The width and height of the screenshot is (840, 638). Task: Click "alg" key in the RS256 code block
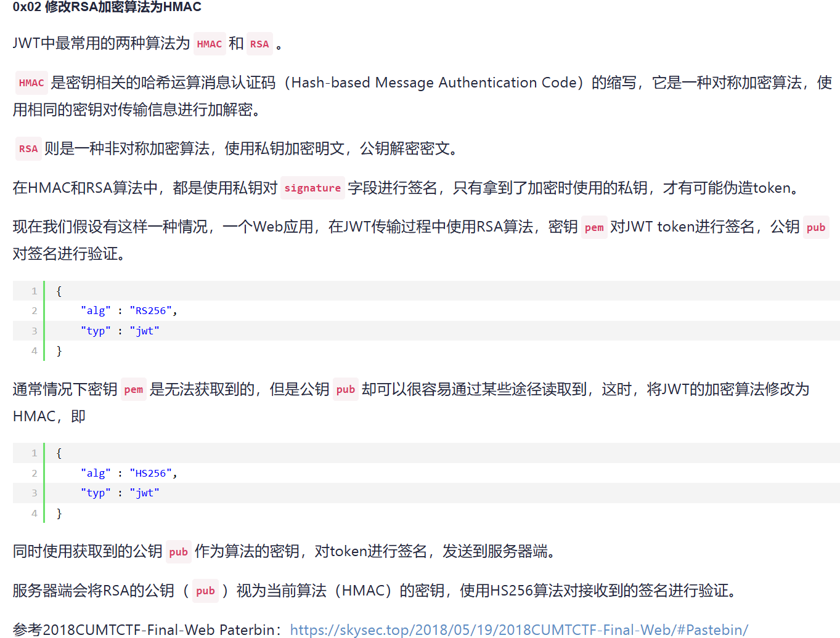coord(96,311)
